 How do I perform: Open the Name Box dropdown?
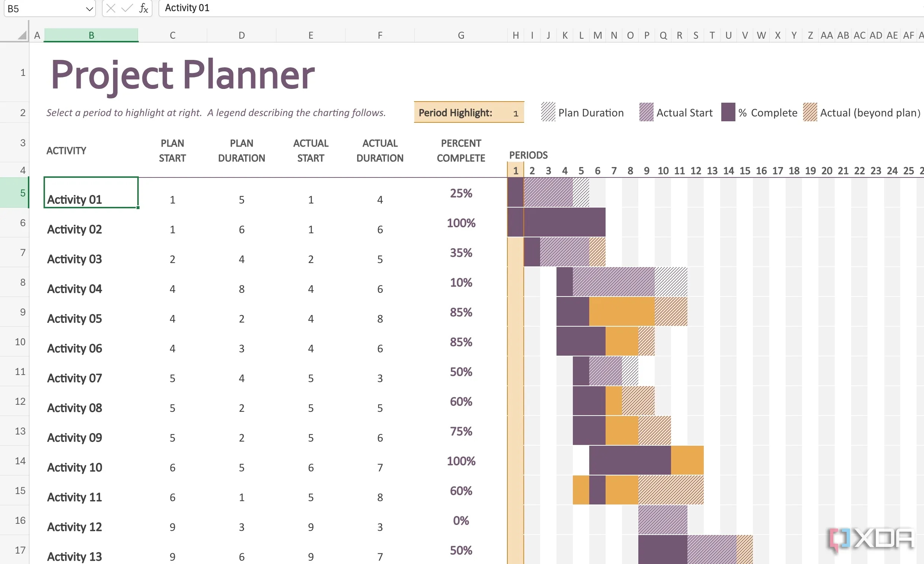coord(89,8)
